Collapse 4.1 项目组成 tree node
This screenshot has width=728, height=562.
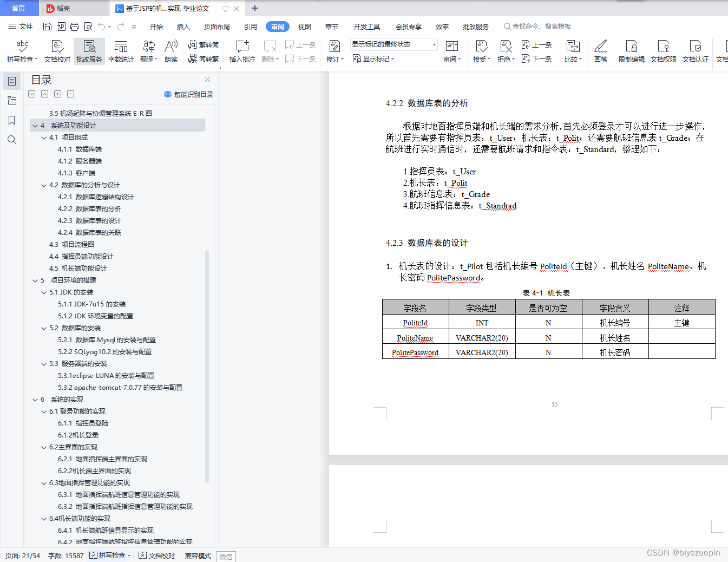44,138
